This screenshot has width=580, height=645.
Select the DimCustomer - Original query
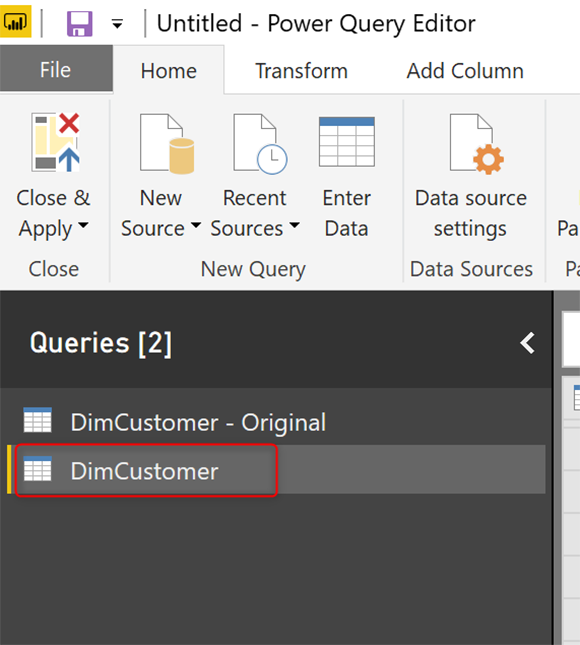[276, 422]
